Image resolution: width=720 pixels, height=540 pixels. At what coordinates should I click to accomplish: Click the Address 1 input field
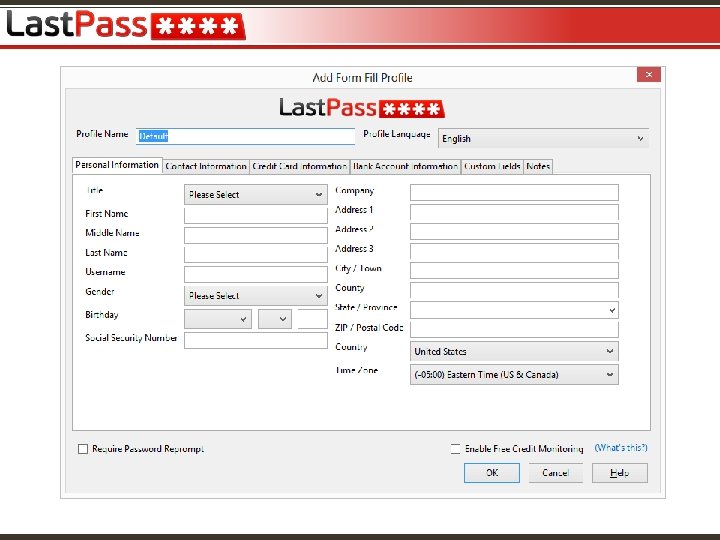(x=514, y=212)
